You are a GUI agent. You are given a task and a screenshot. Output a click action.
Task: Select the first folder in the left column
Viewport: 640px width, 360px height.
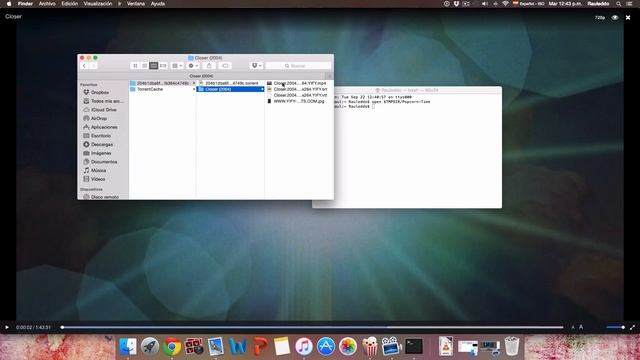(162, 83)
